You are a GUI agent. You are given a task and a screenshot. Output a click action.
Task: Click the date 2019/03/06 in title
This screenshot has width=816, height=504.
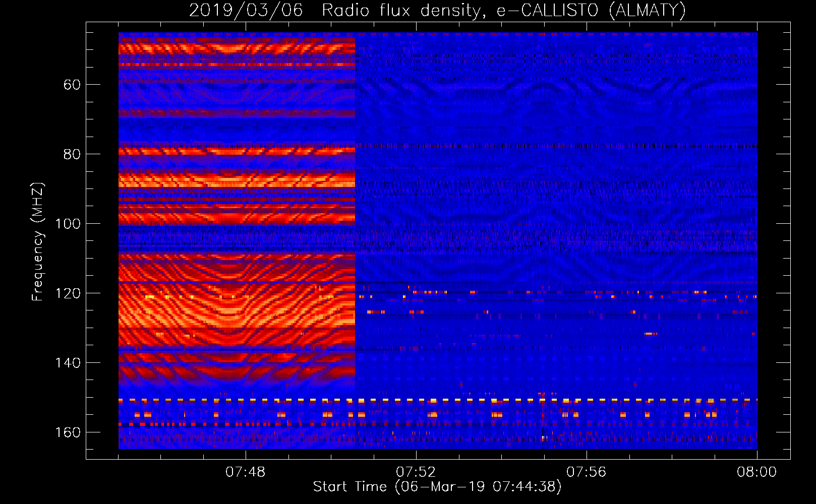tap(246, 10)
